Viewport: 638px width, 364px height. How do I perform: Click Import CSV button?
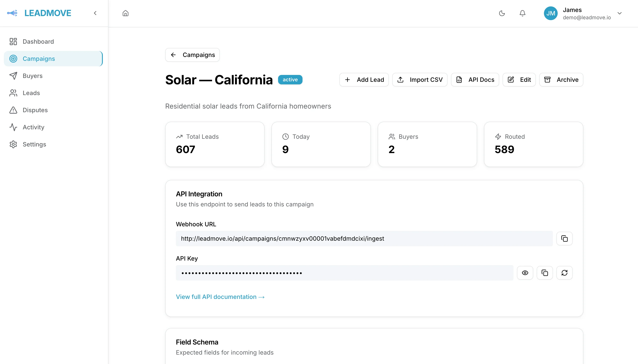[420, 80]
